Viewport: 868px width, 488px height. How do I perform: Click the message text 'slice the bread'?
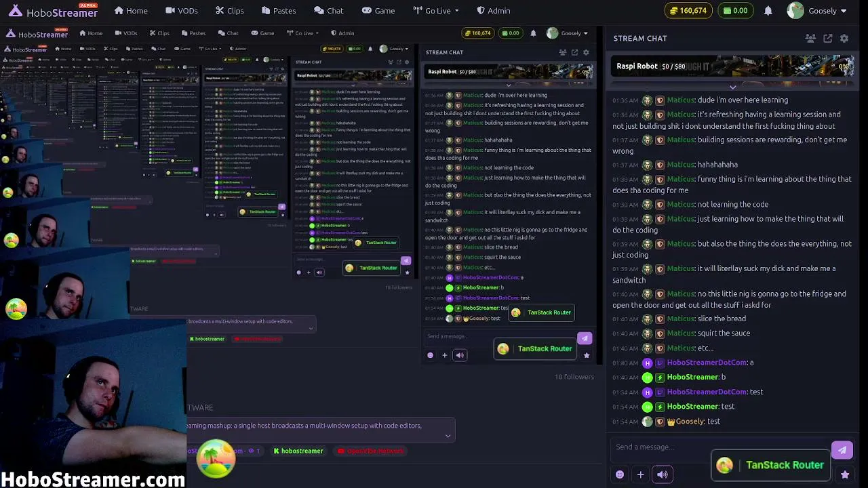(722, 319)
